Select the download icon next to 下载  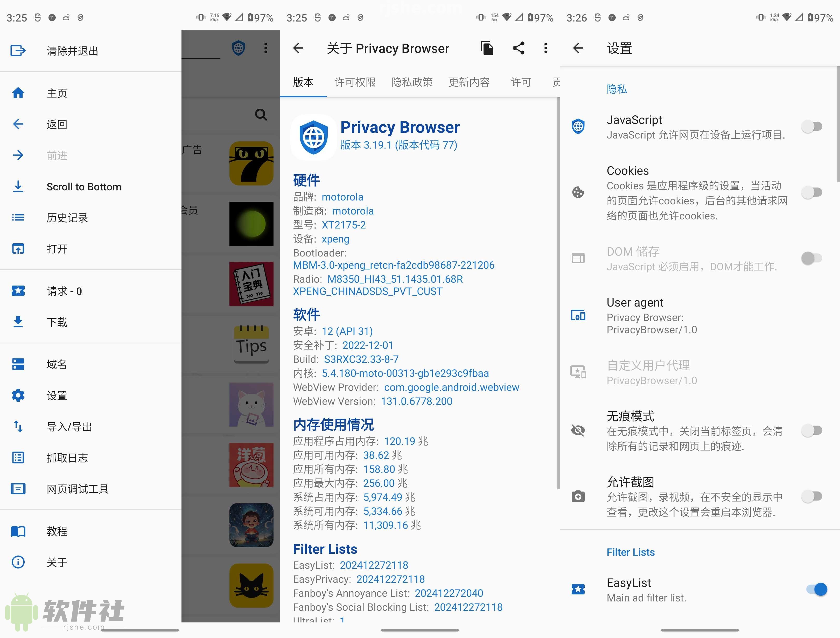pyautogui.click(x=18, y=322)
